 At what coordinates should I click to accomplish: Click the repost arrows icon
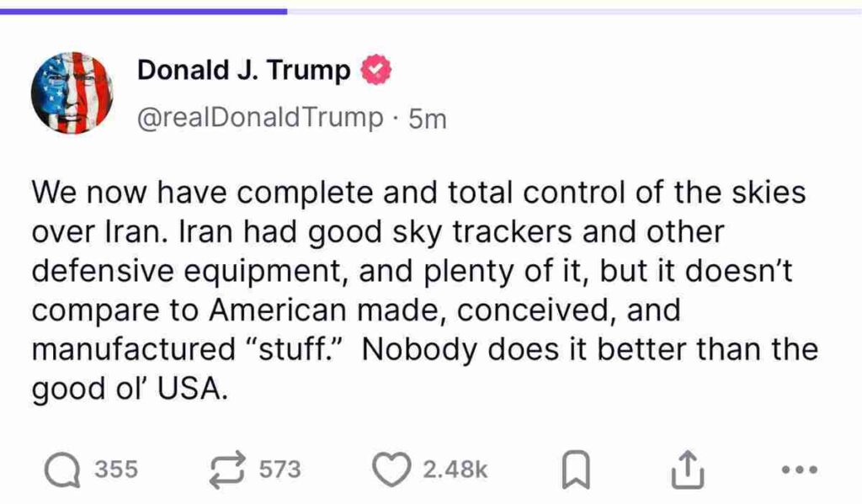228,470
